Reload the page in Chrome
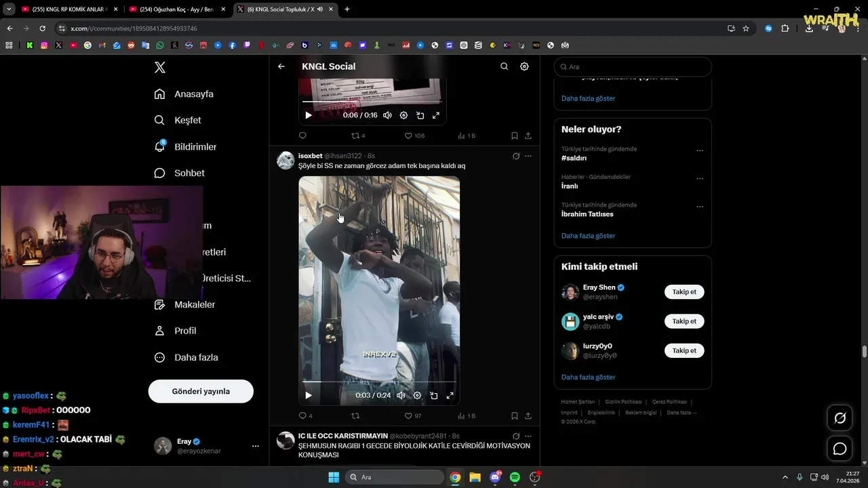The height and width of the screenshot is (488, 868). click(x=42, y=28)
